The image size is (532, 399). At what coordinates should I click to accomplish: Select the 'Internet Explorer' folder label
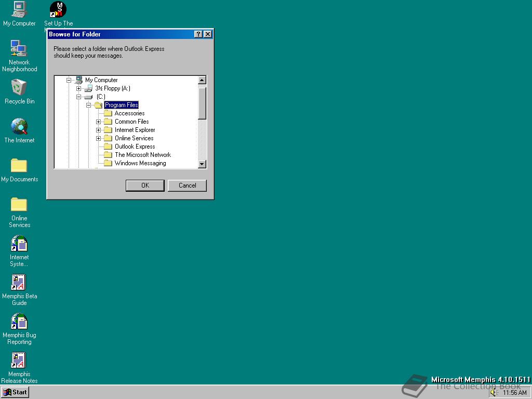click(x=135, y=130)
